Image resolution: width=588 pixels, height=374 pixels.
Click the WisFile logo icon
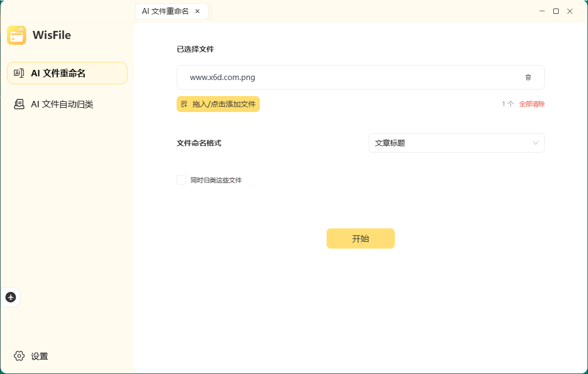click(x=17, y=35)
